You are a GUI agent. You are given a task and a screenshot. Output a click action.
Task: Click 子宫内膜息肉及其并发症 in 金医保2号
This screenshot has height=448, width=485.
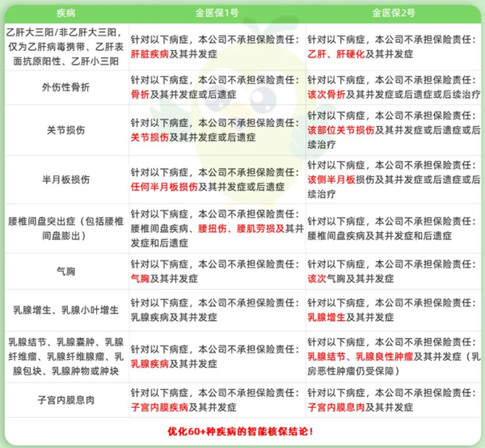coord(360,407)
